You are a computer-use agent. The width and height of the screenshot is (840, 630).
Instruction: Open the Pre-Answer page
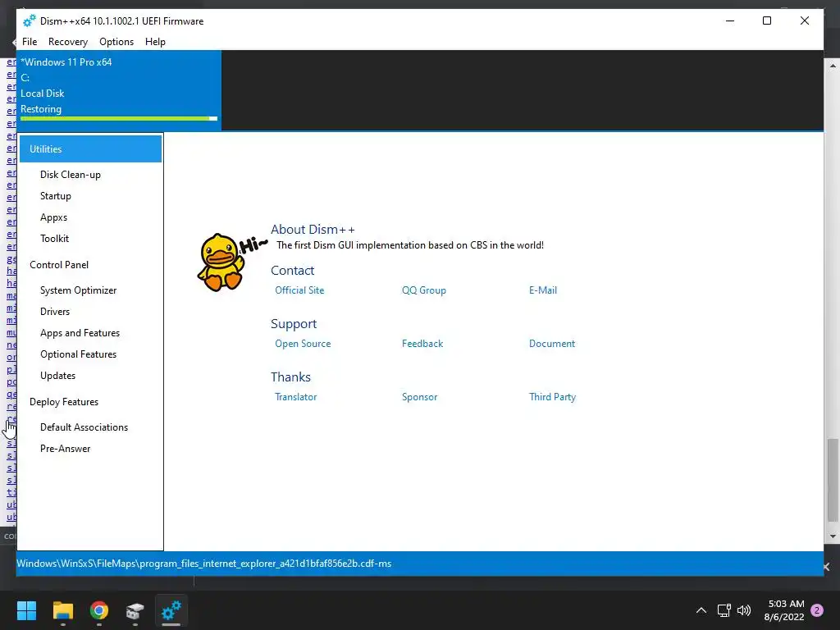[66, 449]
